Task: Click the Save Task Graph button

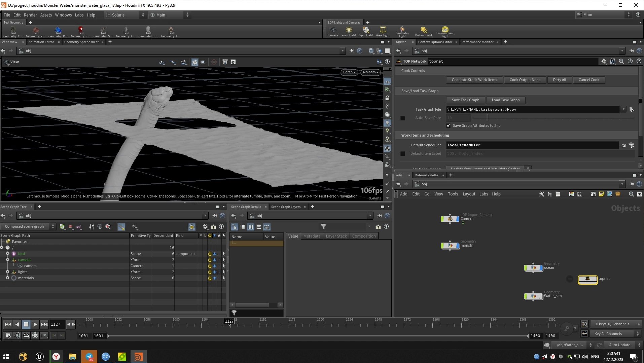Action: (x=465, y=100)
